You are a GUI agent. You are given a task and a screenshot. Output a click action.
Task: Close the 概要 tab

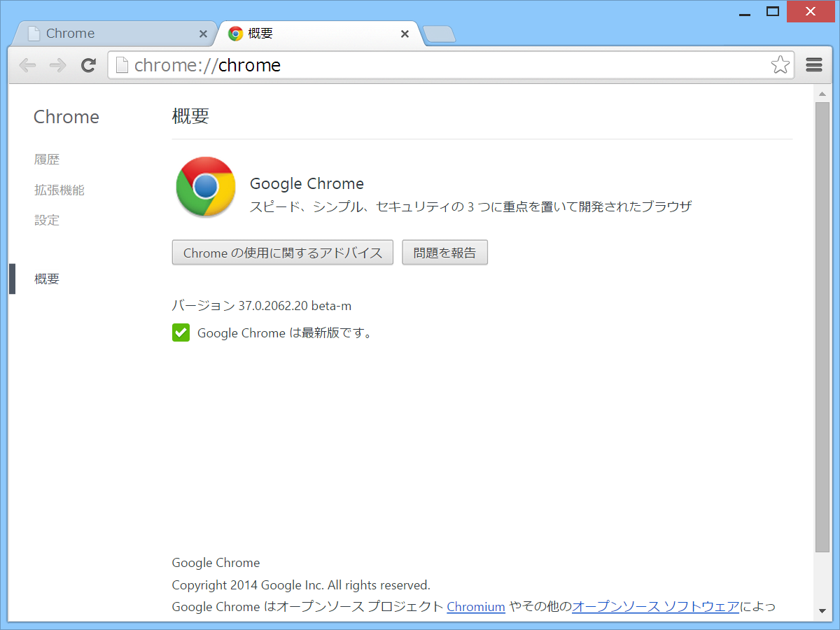tap(405, 33)
